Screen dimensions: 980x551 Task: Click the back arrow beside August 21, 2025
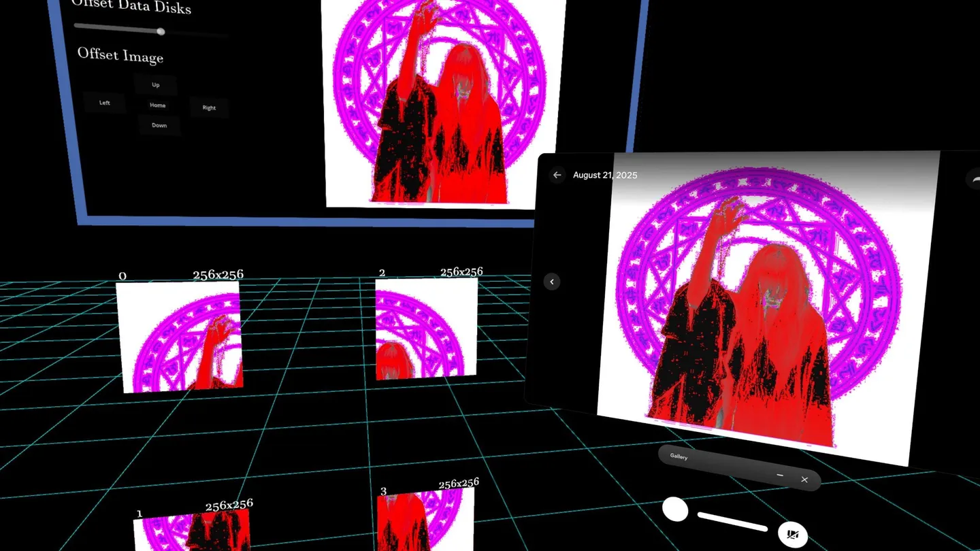557,176
